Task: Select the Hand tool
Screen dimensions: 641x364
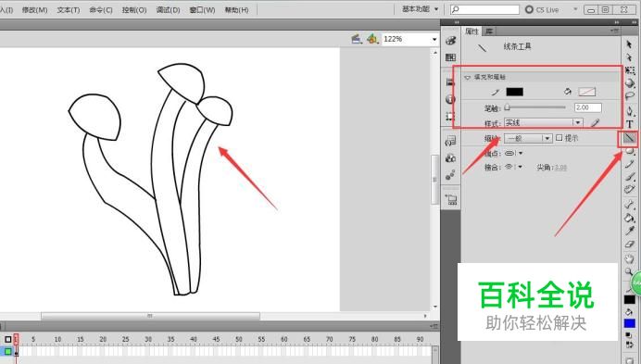Action: (630, 258)
